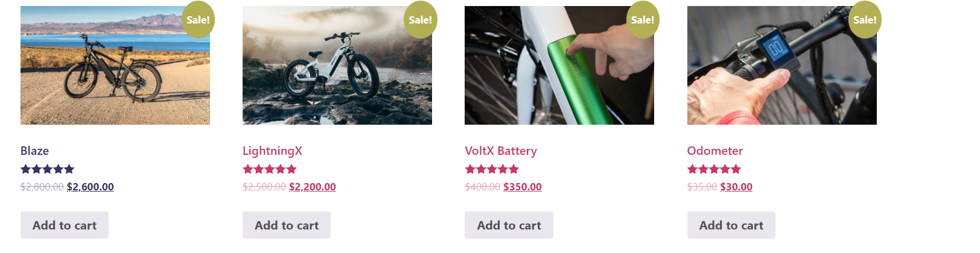Open the Blaze e-bike product image

(x=115, y=65)
